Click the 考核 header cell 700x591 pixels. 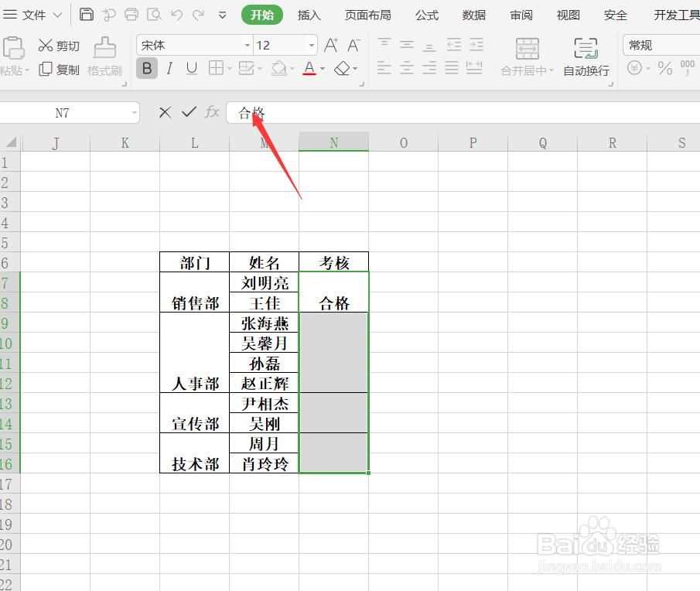[333, 262]
